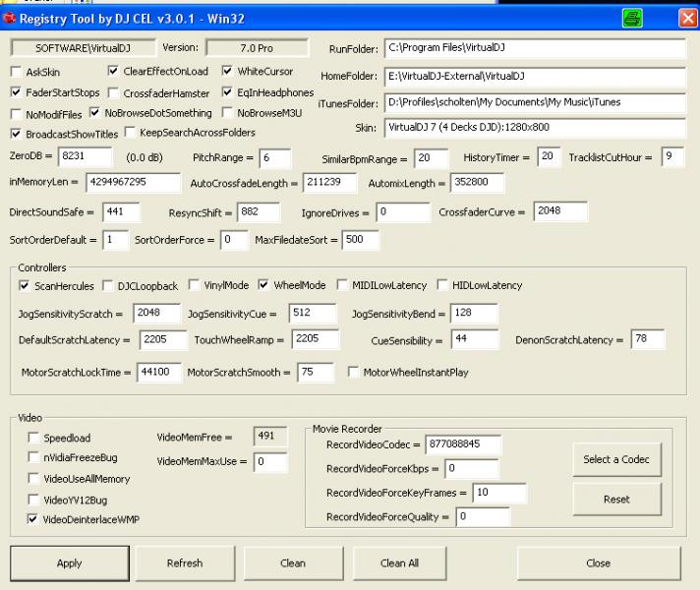Close the Registry Tool window with red X
700x590 pixels.
(687, 19)
